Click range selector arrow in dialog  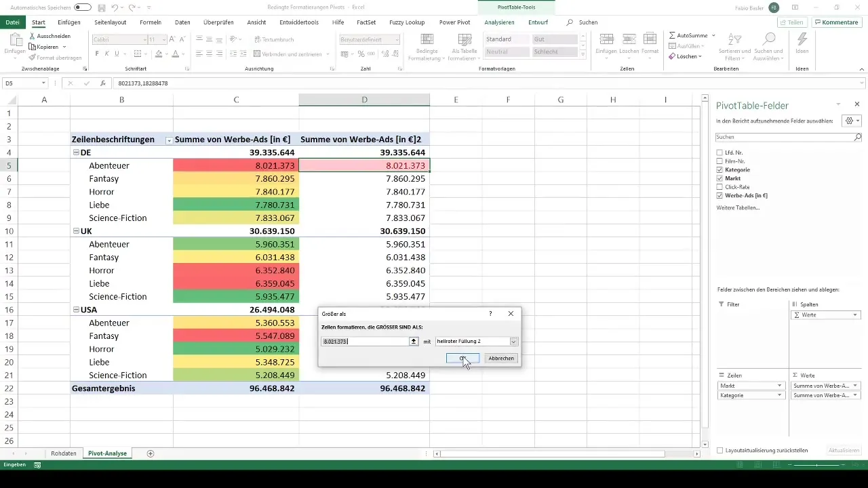click(414, 342)
